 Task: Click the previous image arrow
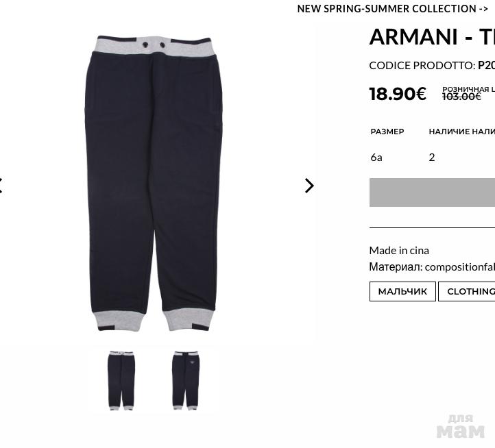pos(1,186)
